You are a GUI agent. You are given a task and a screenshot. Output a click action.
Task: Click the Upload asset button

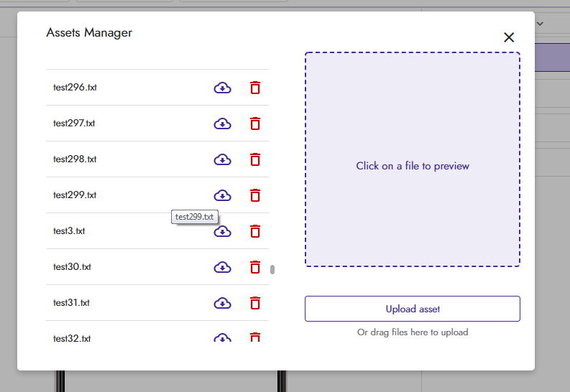tap(413, 309)
